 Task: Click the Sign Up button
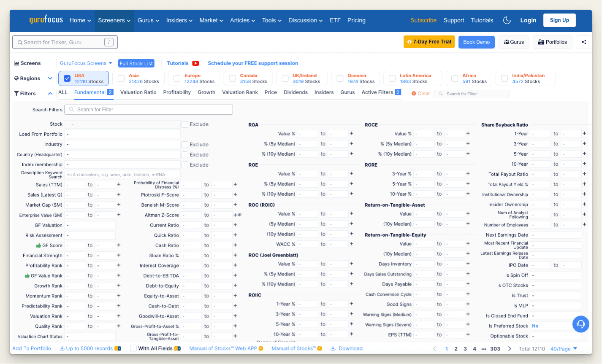(x=559, y=20)
